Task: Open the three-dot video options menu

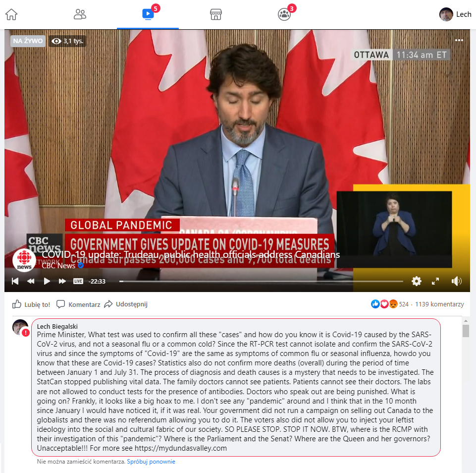Action: [x=459, y=40]
